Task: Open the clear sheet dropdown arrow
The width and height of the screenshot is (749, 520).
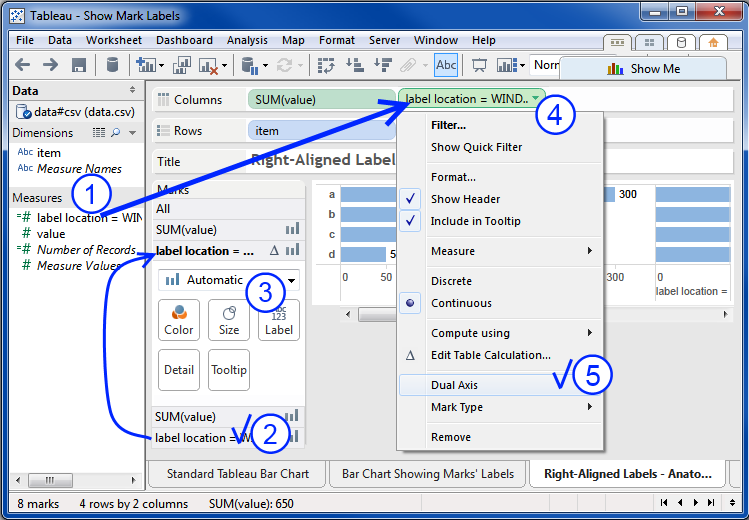Action: 224,66
